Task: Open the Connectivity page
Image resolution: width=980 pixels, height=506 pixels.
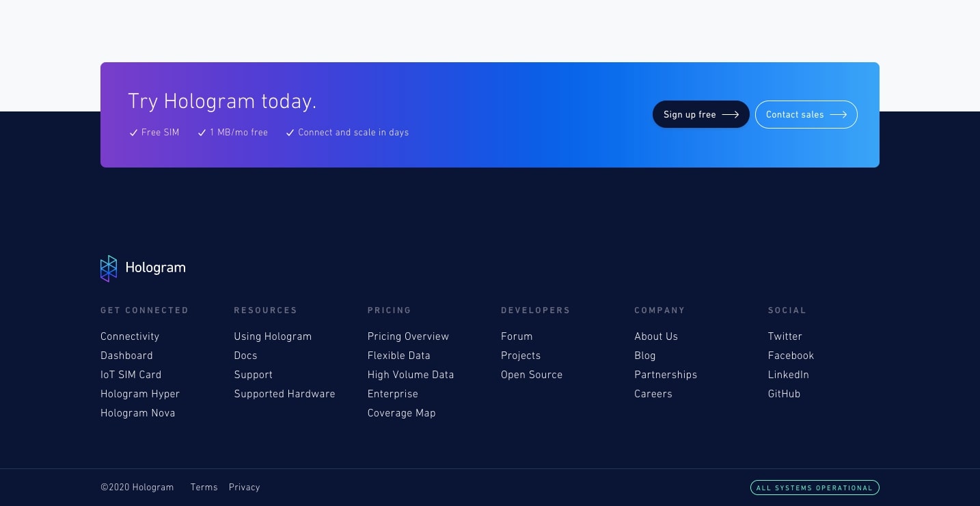Action: [x=130, y=336]
